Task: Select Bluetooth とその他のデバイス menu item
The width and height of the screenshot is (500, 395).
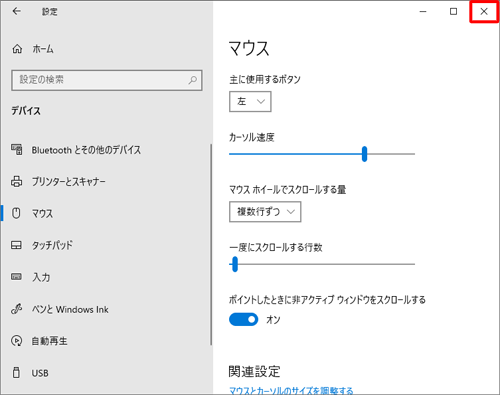Action: pos(106,150)
